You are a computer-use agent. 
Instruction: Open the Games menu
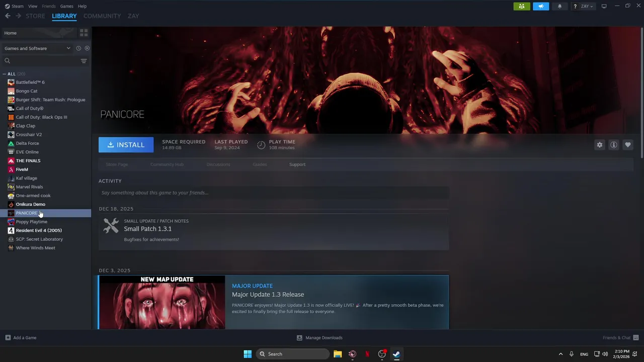coord(66,6)
